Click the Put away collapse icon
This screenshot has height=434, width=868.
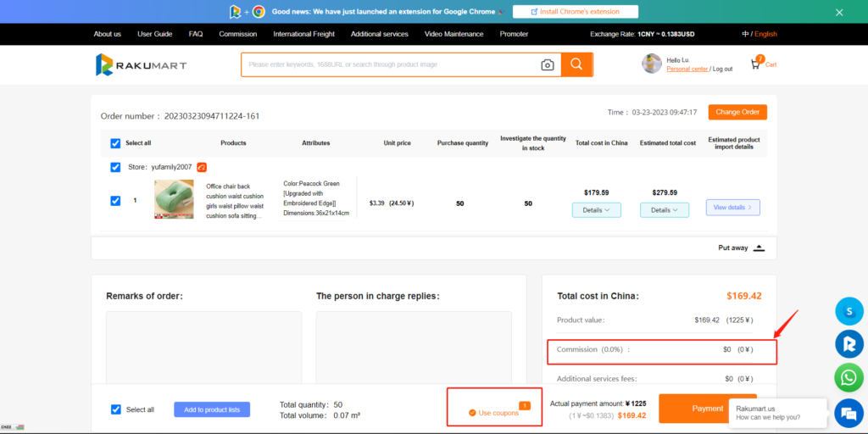pyautogui.click(x=759, y=248)
